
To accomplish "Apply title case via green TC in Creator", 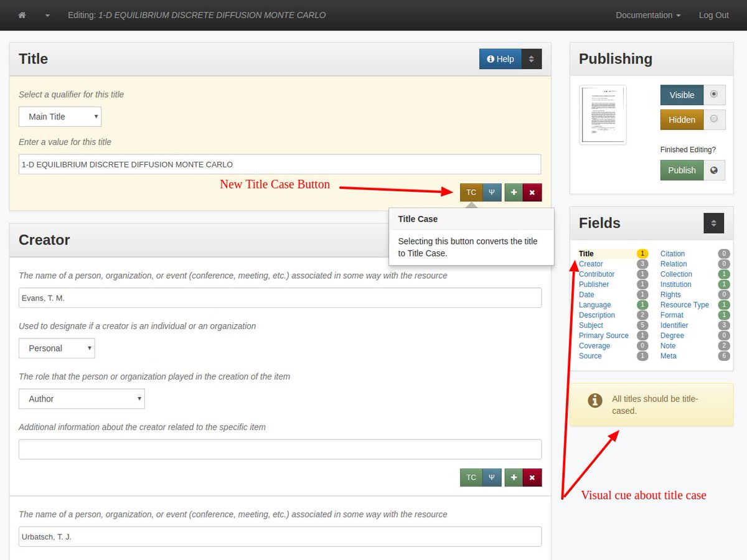I will coord(471,477).
